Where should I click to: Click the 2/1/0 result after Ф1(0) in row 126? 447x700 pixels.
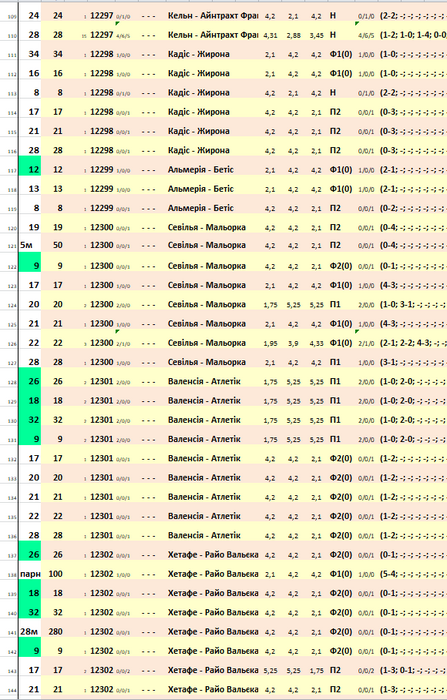[x=366, y=343]
